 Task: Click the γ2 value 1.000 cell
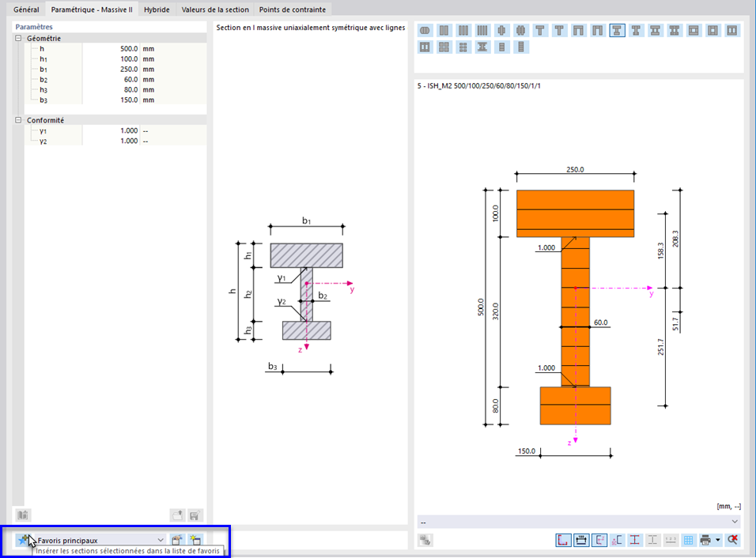coord(111,141)
